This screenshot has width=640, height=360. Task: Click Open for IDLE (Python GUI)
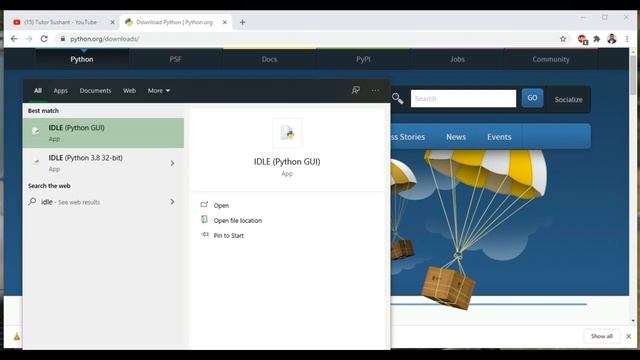coord(221,206)
